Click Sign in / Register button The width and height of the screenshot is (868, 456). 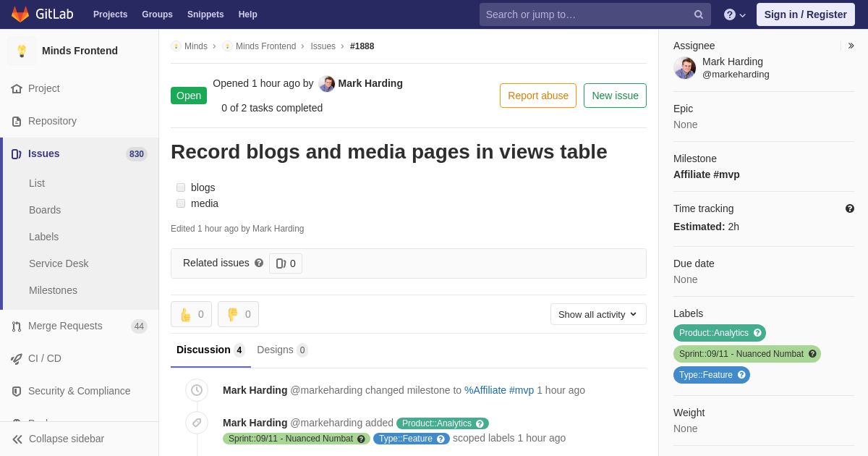point(806,14)
